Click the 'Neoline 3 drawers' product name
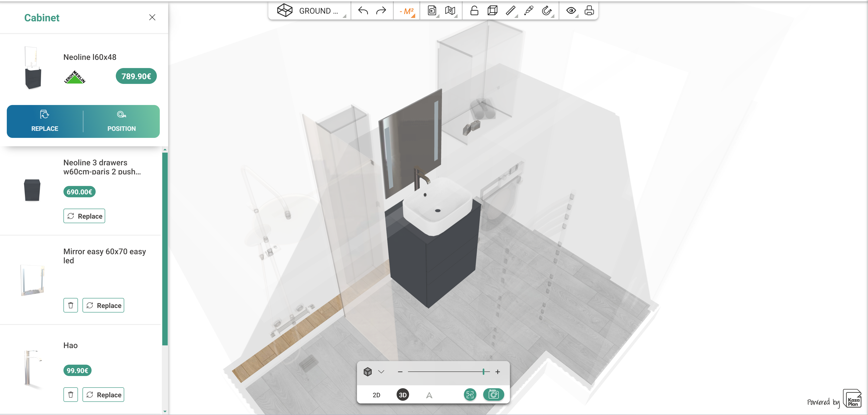 [102, 167]
